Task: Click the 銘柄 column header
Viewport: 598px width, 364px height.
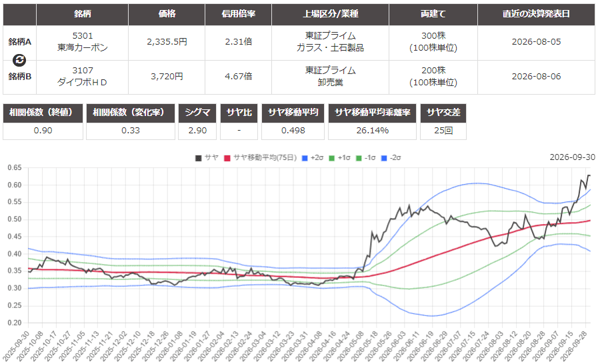Action: (83, 14)
